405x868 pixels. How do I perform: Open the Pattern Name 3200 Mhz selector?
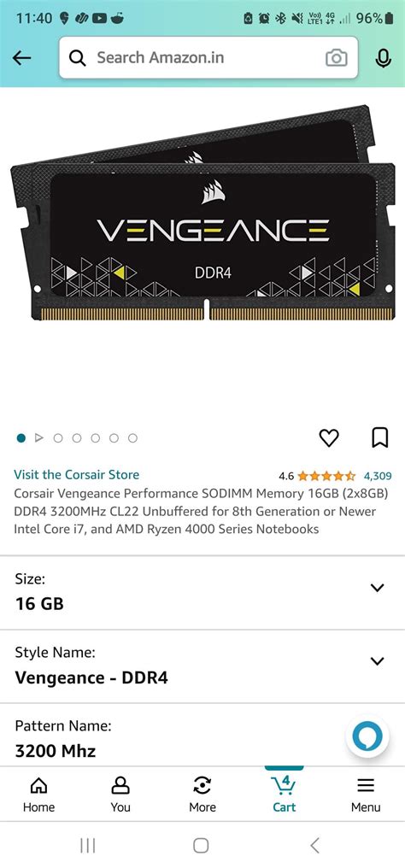(x=202, y=736)
